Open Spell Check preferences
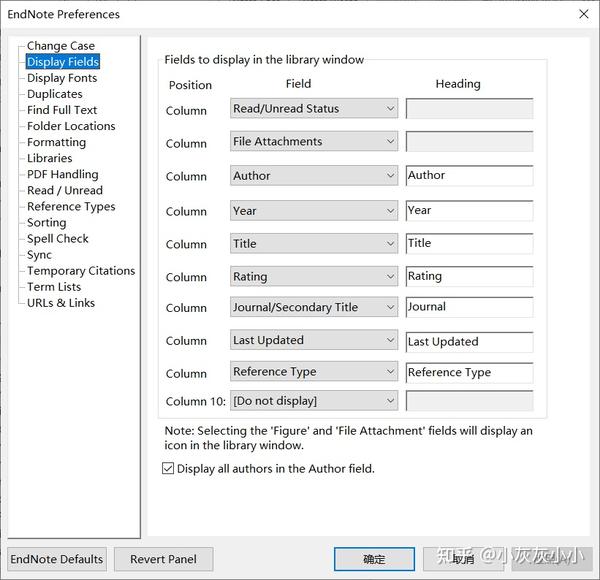This screenshot has height=580, width=600. tap(57, 239)
